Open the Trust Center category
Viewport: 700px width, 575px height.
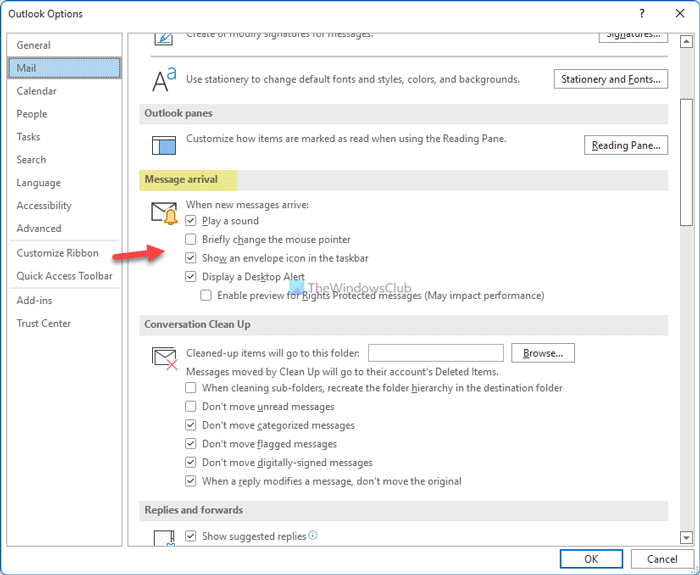click(44, 323)
